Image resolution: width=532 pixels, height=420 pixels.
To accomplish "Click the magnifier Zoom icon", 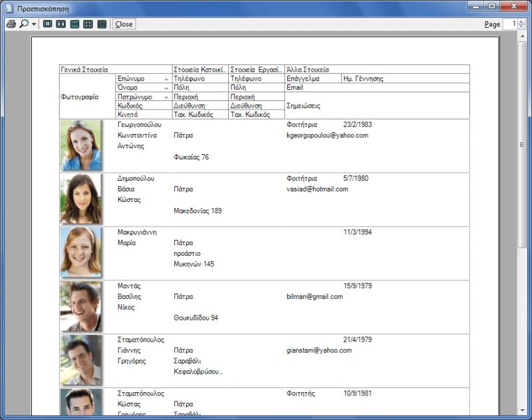I will pyautogui.click(x=24, y=24).
